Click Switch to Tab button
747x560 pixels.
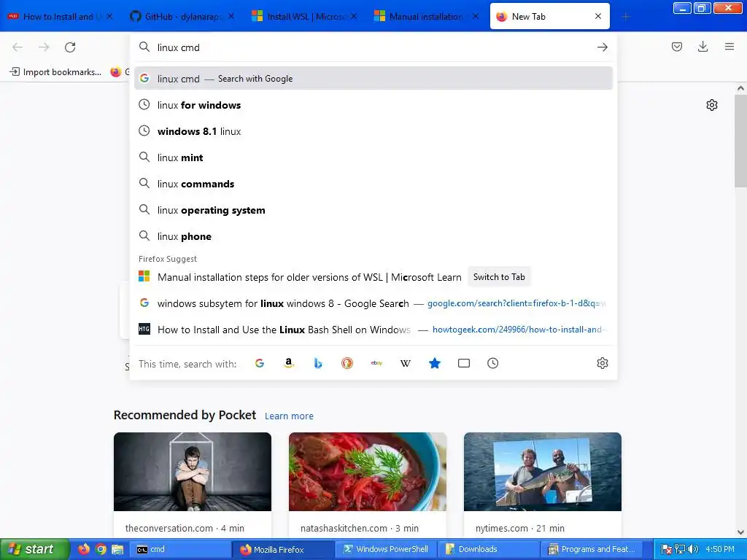point(499,276)
